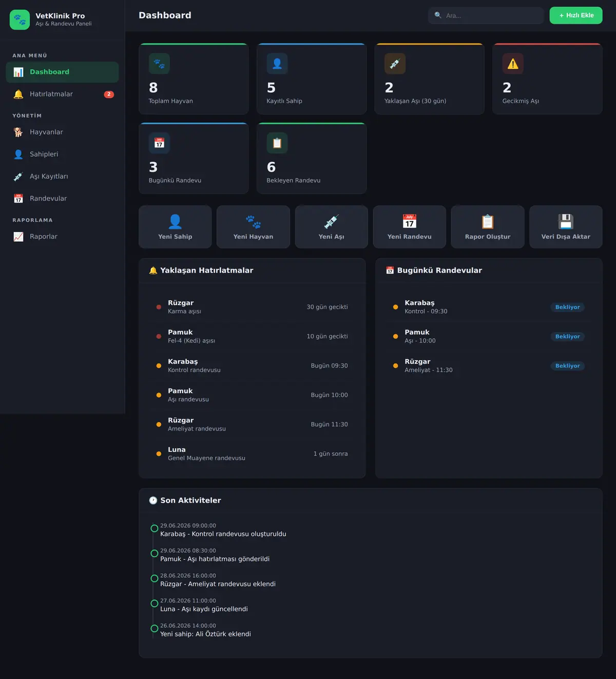Click the Hızlı Ekle button

576,15
